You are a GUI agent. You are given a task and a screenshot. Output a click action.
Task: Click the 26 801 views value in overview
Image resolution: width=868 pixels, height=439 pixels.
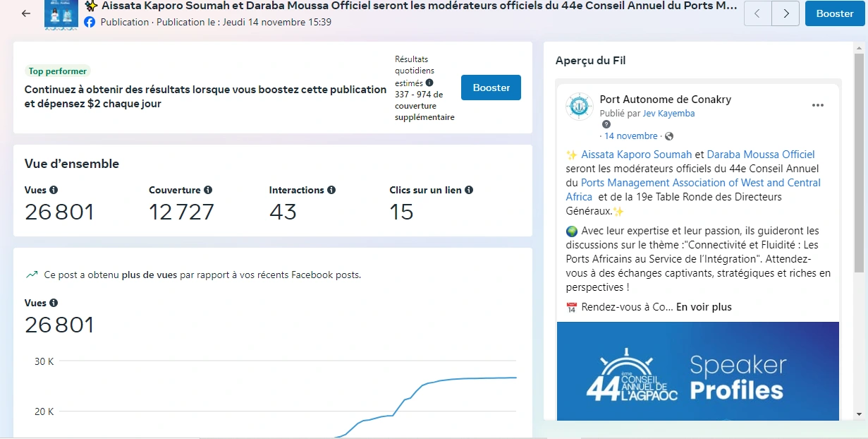[59, 212]
